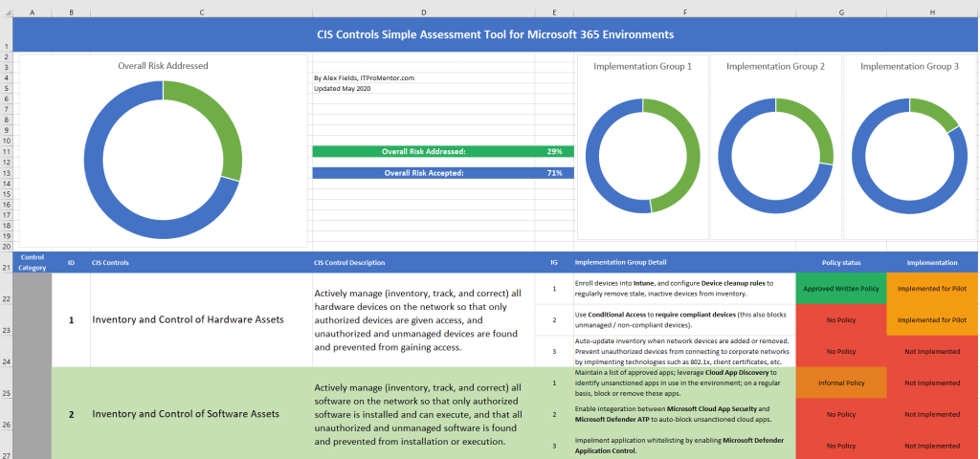Select the software control description cell
This screenshot has height=459, width=980.
point(424,413)
